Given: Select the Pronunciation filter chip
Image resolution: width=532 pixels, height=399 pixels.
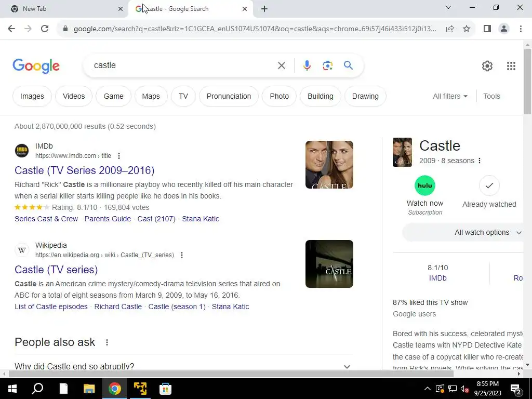Looking at the screenshot, I should pyautogui.click(x=229, y=96).
